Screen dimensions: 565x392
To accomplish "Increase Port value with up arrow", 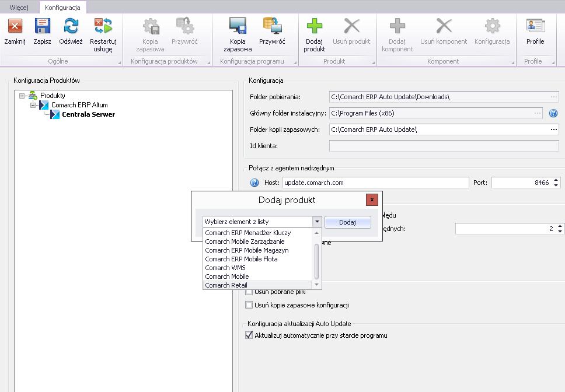I will coord(556,180).
